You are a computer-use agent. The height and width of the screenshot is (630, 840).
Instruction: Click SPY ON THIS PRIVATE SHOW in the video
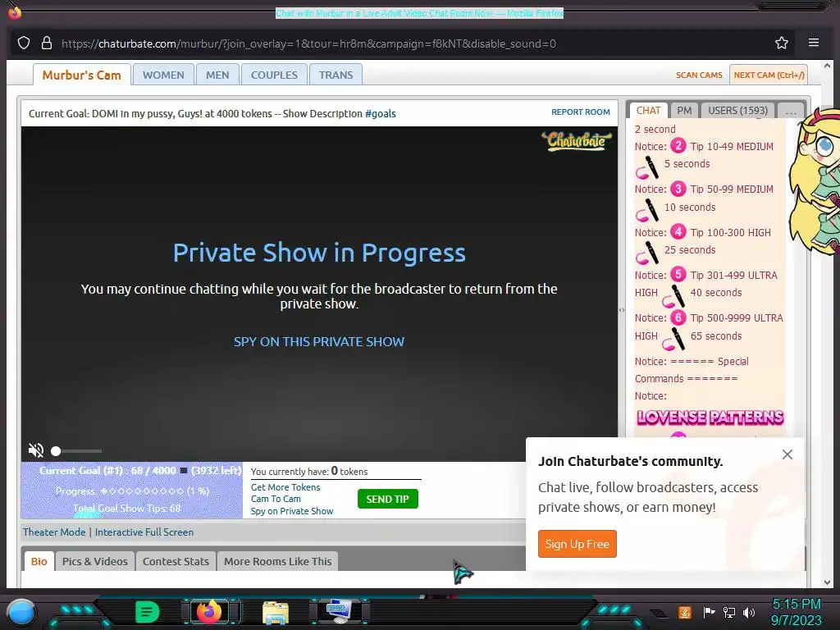319,342
